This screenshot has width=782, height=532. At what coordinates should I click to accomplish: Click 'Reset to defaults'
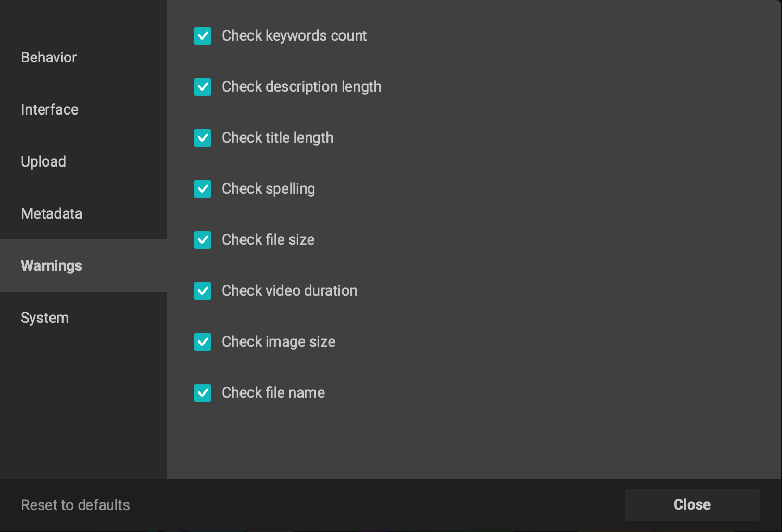coord(75,505)
